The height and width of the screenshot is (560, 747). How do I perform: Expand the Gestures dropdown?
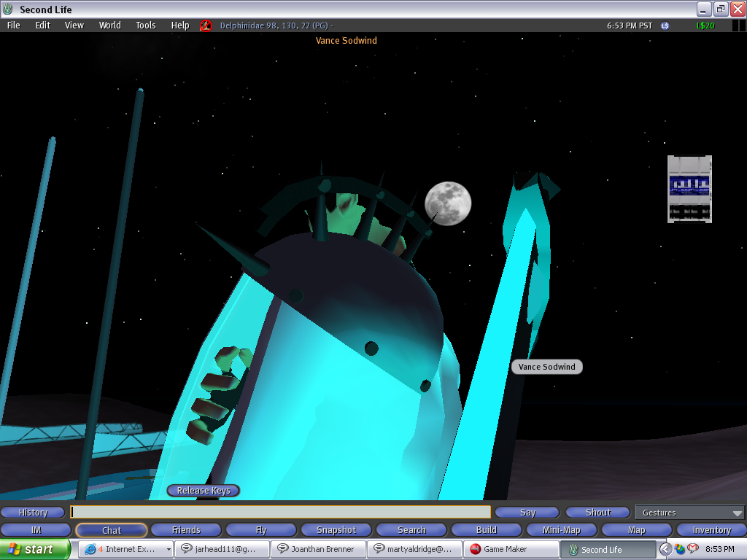click(690, 513)
